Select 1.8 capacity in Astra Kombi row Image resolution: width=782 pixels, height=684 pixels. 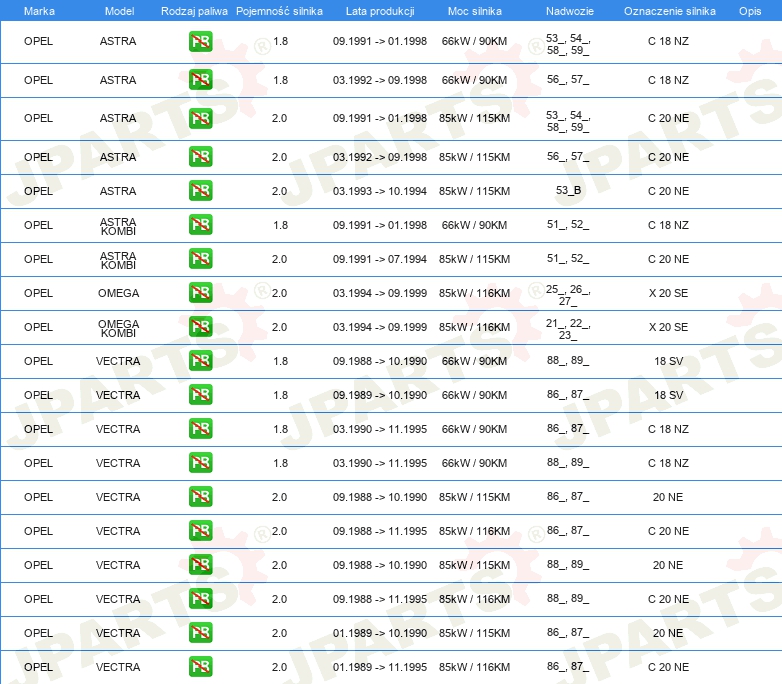[280, 226]
